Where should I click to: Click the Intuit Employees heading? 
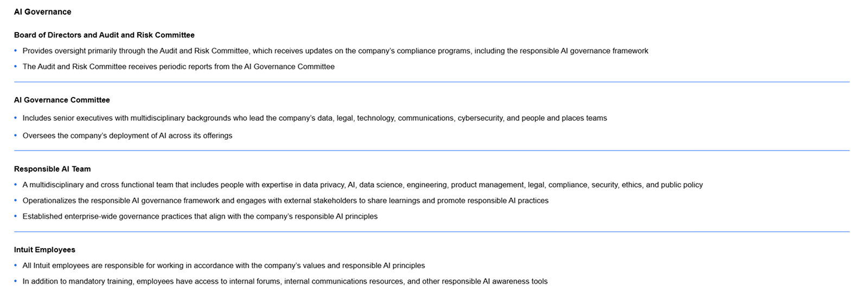point(44,250)
